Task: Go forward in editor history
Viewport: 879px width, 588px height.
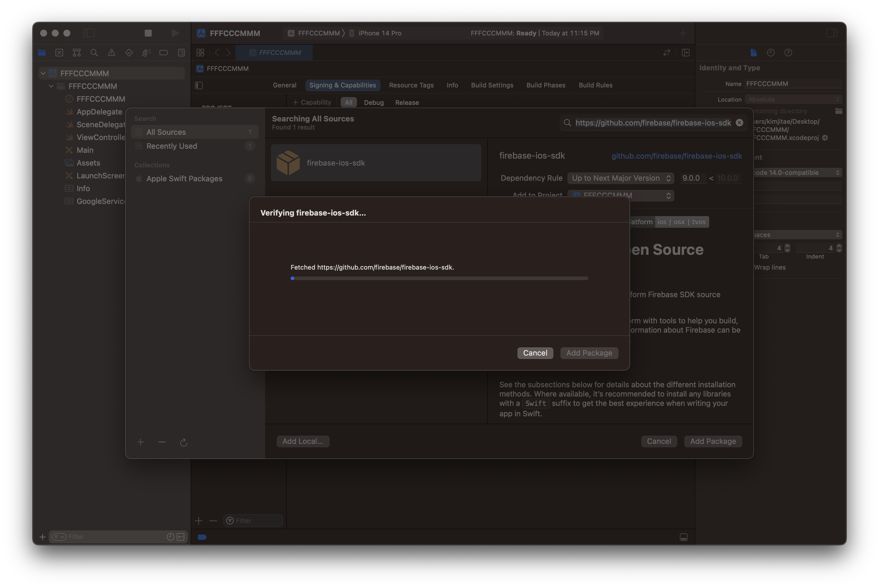Action: [228, 53]
